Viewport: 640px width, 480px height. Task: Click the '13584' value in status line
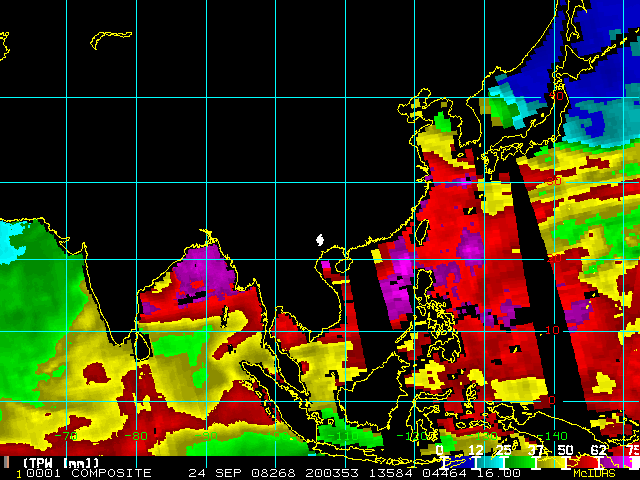(391, 473)
